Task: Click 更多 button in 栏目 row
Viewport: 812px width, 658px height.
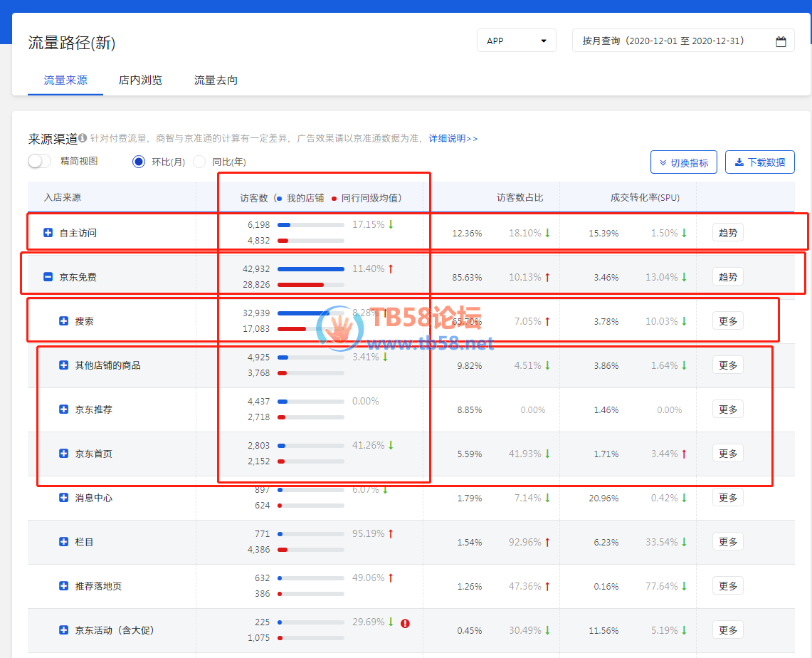Action: pos(727,541)
